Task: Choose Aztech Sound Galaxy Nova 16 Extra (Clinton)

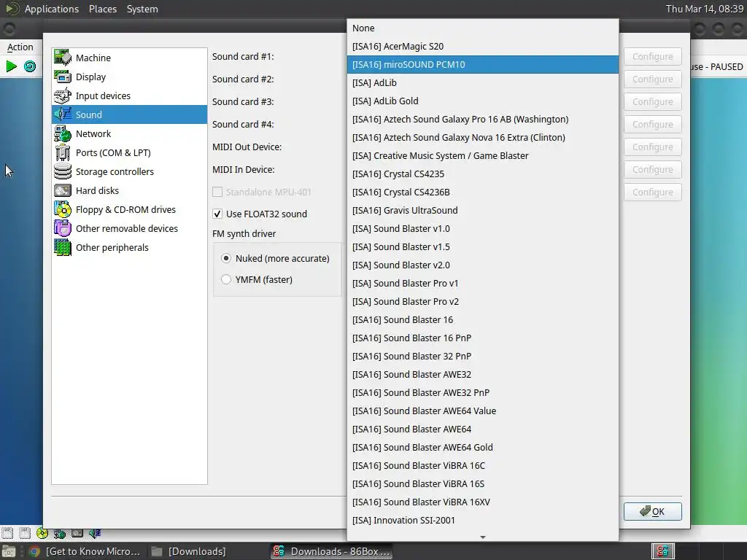Action: point(483,137)
